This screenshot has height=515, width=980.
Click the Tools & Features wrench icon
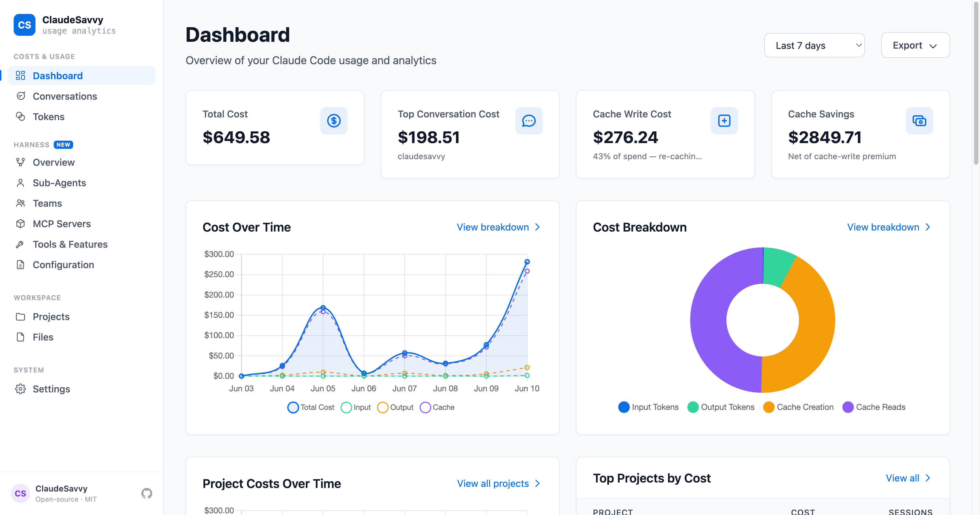(x=20, y=244)
